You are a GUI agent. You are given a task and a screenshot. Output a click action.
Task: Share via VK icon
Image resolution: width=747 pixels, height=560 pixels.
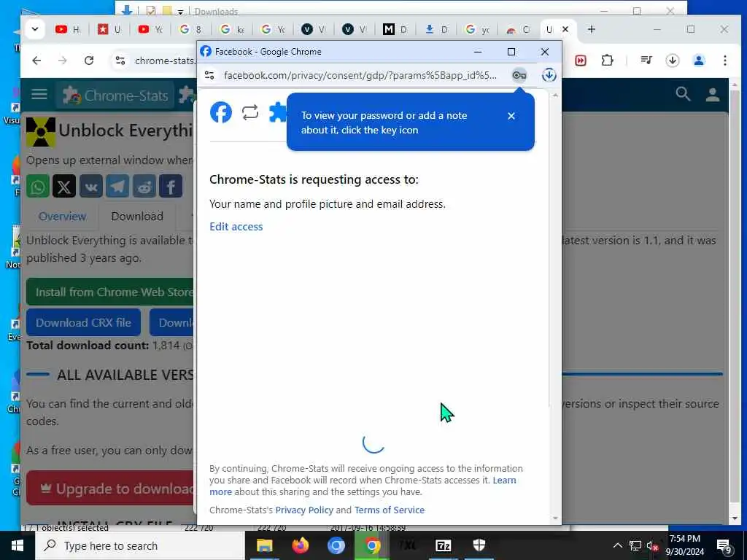(x=91, y=186)
